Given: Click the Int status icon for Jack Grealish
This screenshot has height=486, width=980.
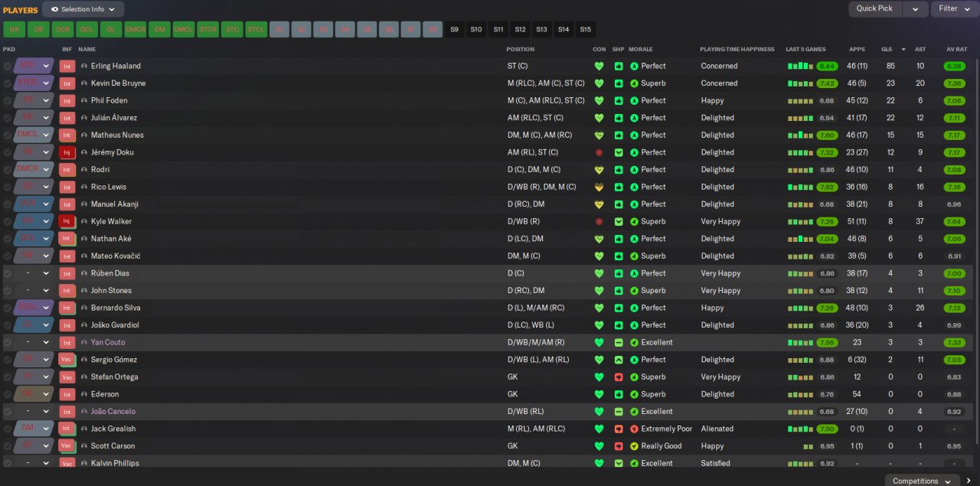Looking at the screenshot, I should 67,429.
